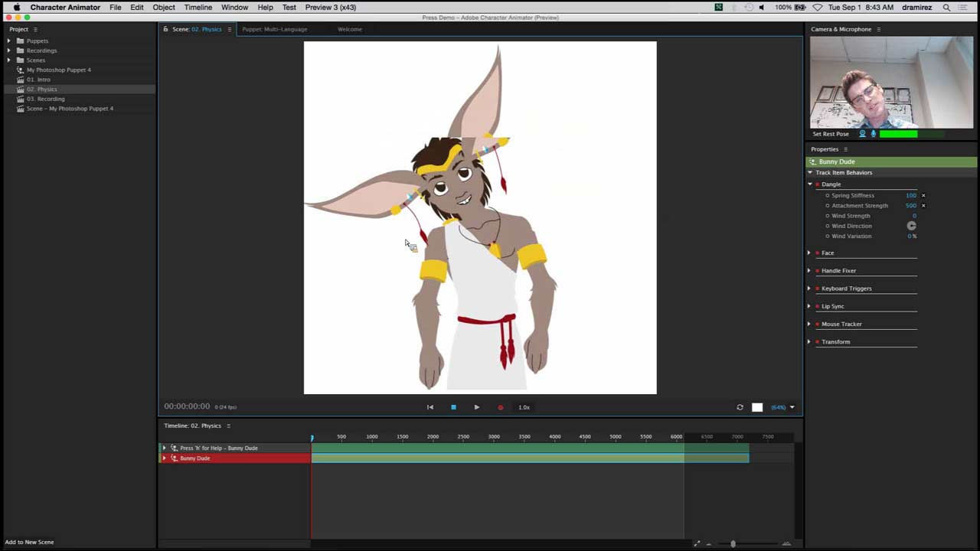Click the Play button under the scene

pos(476,407)
